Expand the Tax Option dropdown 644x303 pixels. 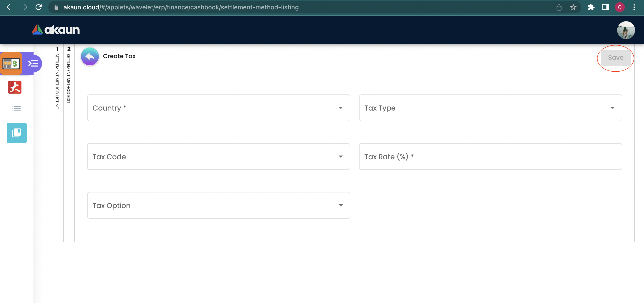coord(218,205)
